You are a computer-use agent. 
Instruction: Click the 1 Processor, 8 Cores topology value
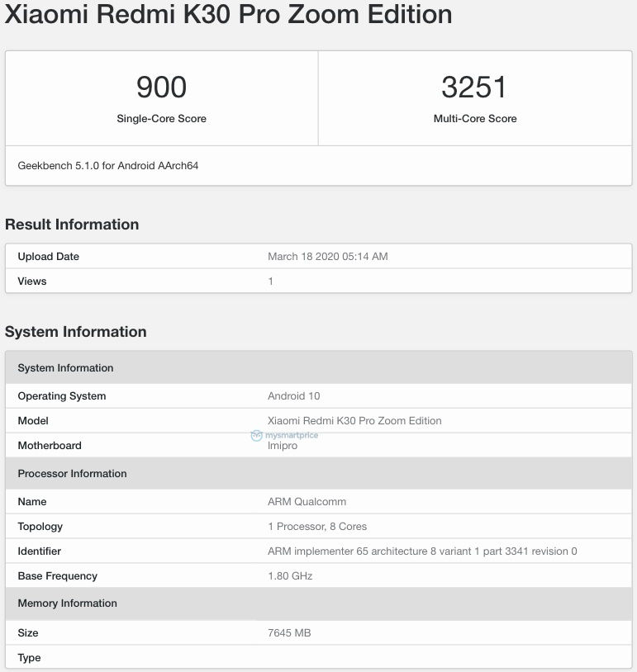click(317, 527)
